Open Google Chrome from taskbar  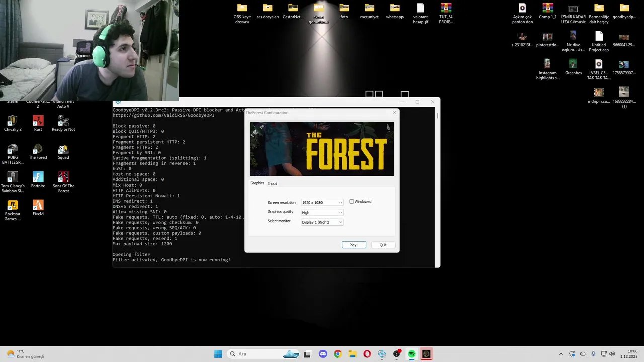[338, 354]
